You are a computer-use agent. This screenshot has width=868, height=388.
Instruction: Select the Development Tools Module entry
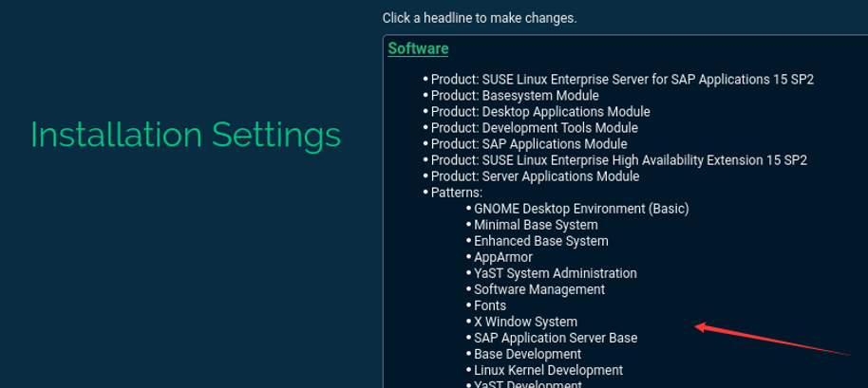tap(535, 128)
